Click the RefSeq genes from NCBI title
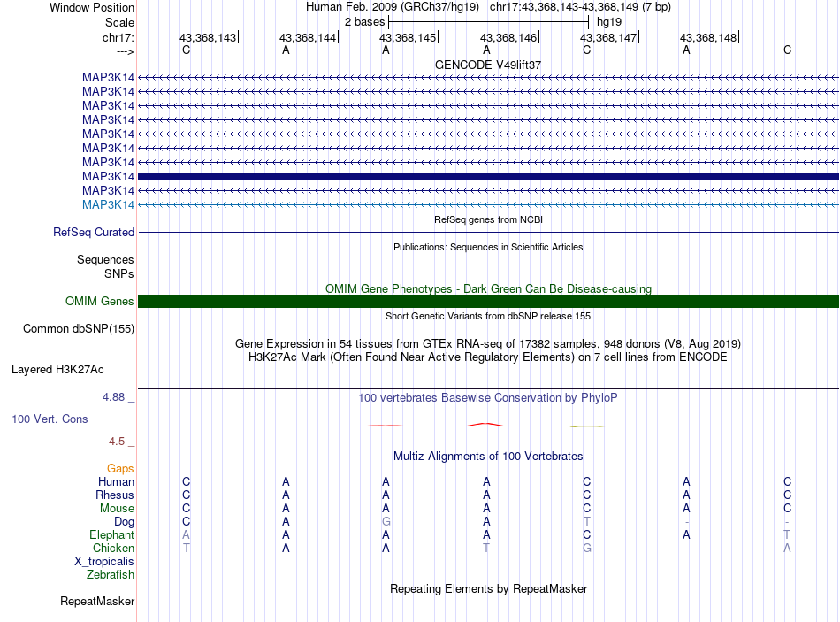This screenshot has height=622, width=840. (x=488, y=219)
